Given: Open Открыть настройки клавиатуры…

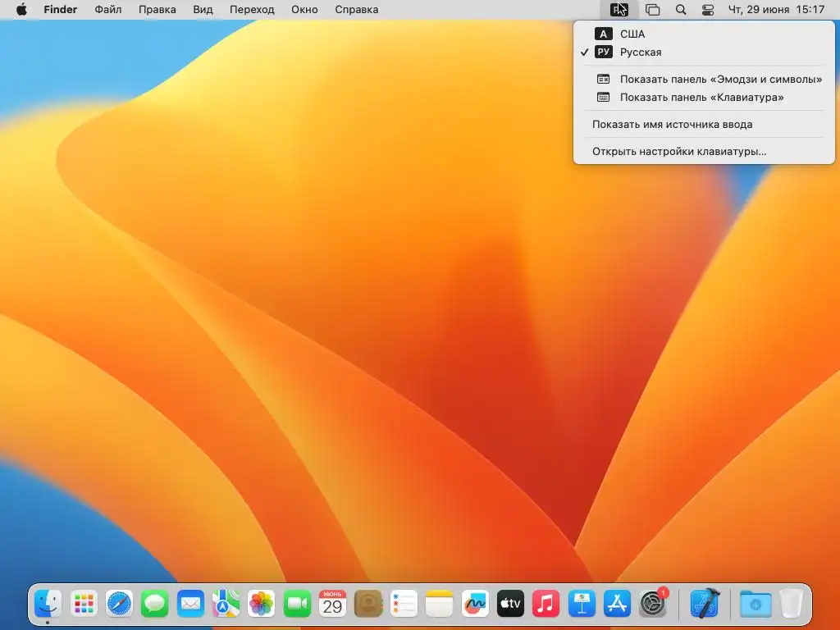Looking at the screenshot, I should (704, 152).
